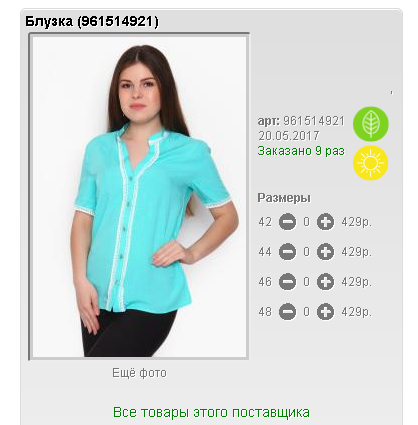Click the Заказано 9 раз text
Viewport: 418px width, 425px height.
pos(301,151)
